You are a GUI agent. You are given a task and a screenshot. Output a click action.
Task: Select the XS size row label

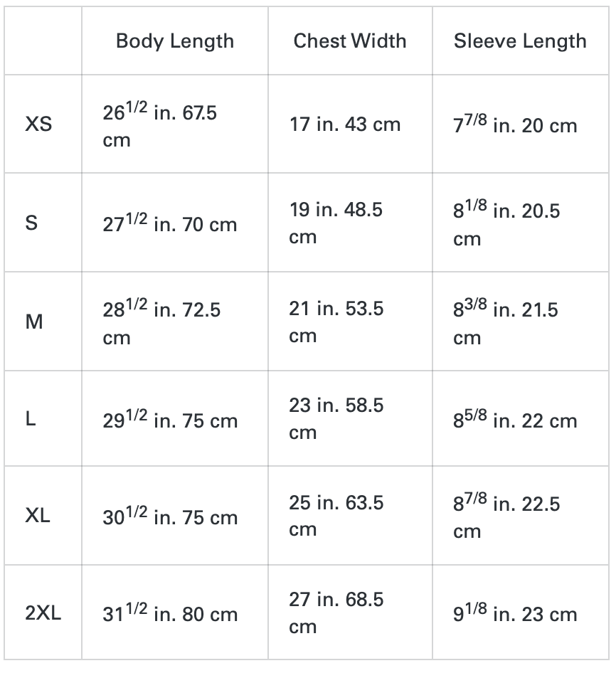click(x=38, y=124)
